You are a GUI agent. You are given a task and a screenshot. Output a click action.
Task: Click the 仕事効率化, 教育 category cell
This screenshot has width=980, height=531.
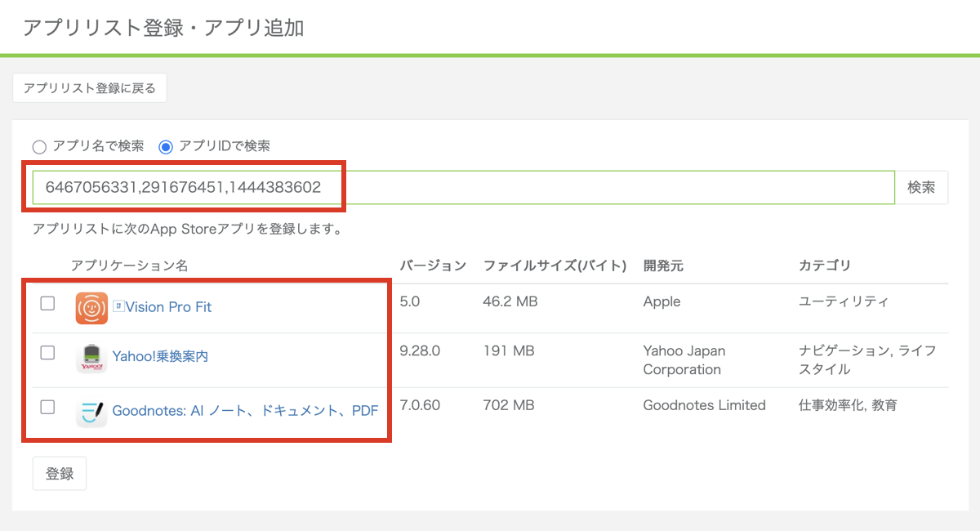(x=848, y=404)
